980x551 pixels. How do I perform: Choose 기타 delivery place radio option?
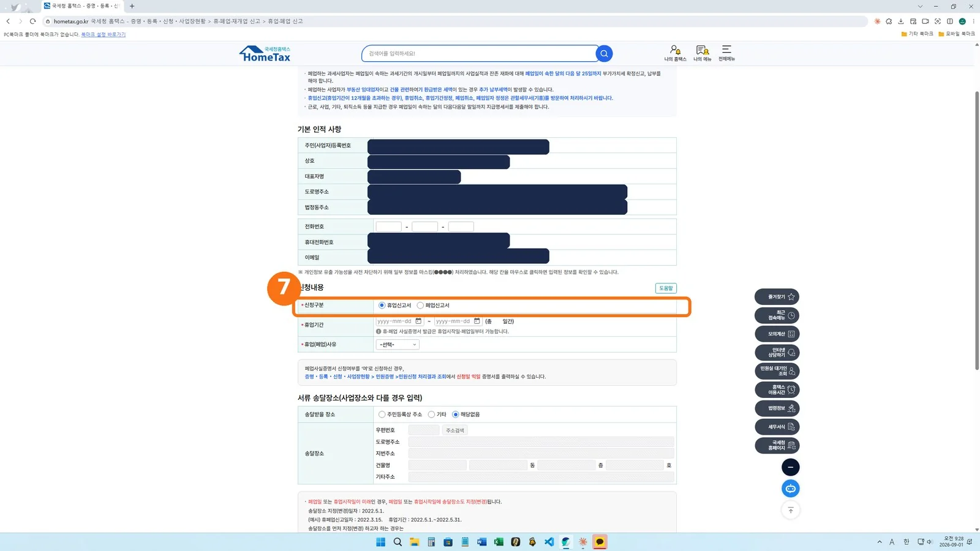(x=432, y=414)
